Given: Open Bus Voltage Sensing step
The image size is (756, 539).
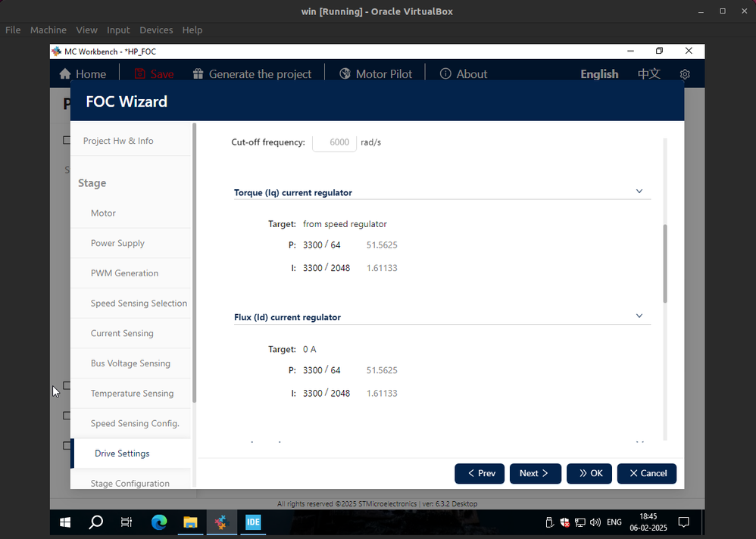Looking at the screenshot, I should coord(130,363).
